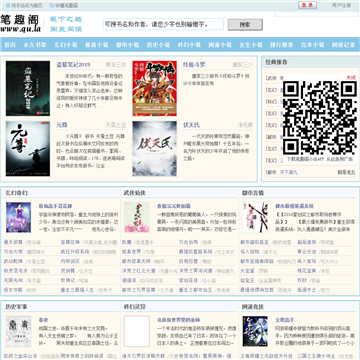Open the 元尊 book cover
Screen dimensions: 360x360
click(x=28, y=149)
